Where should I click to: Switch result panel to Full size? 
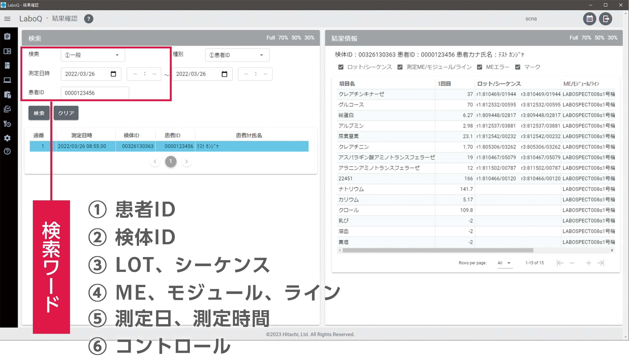point(574,38)
